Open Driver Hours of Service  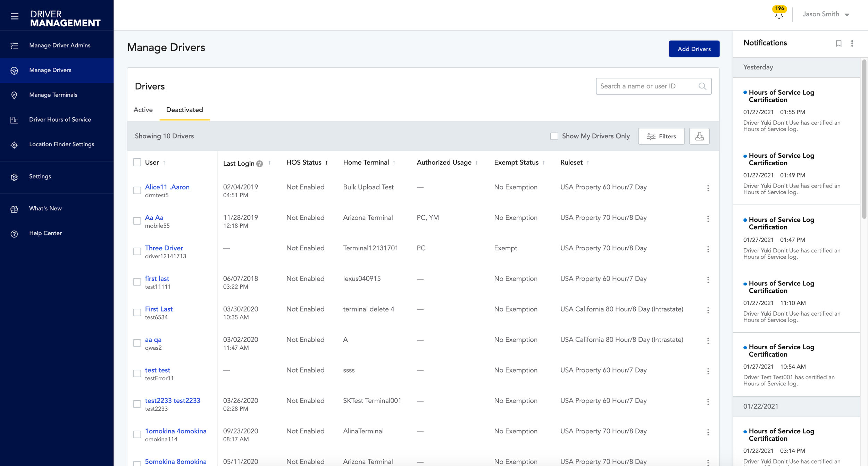(x=57, y=120)
